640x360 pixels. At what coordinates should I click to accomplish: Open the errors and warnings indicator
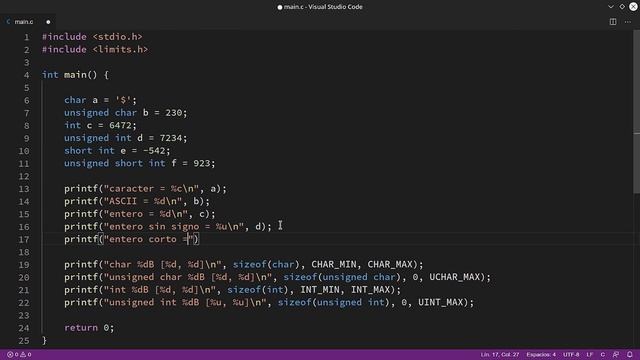click(19, 354)
